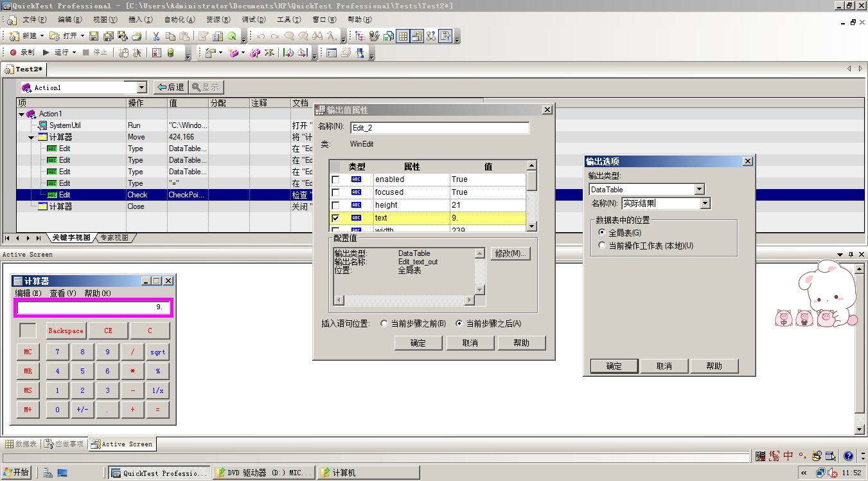Open the 运行 button dropdown arrow
868x481 pixels.
(75, 53)
